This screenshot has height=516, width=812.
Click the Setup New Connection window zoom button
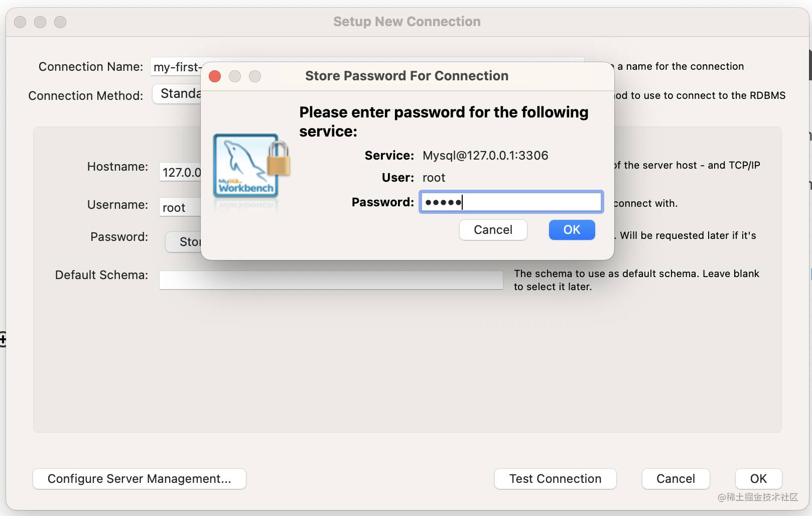pos(60,22)
